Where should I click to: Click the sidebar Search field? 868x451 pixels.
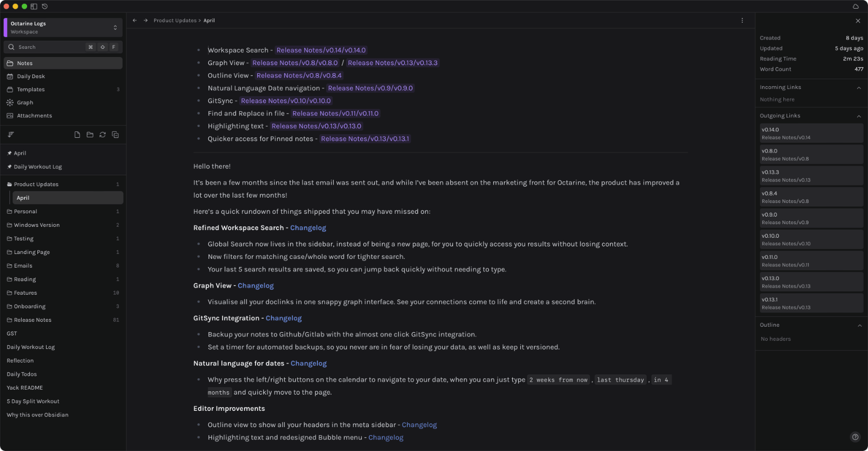click(49, 47)
